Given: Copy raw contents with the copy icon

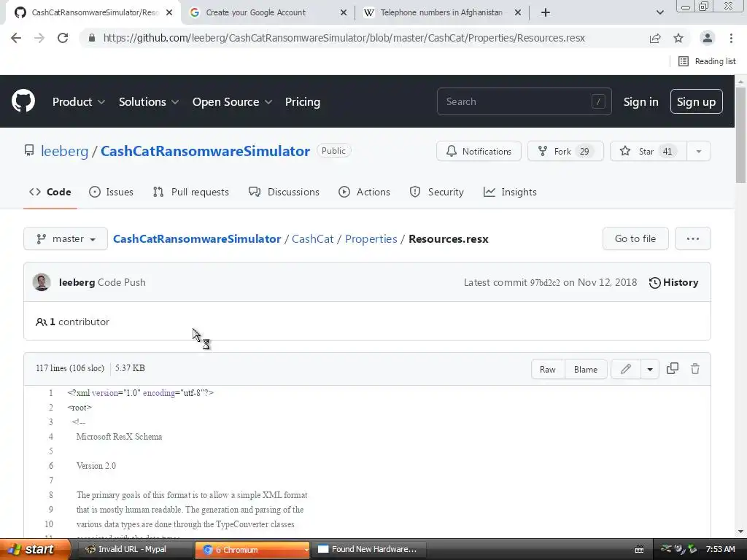Looking at the screenshot, I should point(672,368).
